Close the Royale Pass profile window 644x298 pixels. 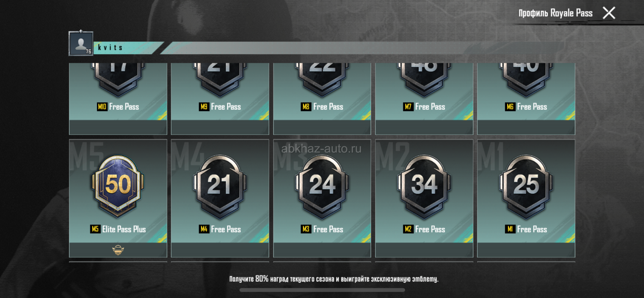tap(609, 13)
